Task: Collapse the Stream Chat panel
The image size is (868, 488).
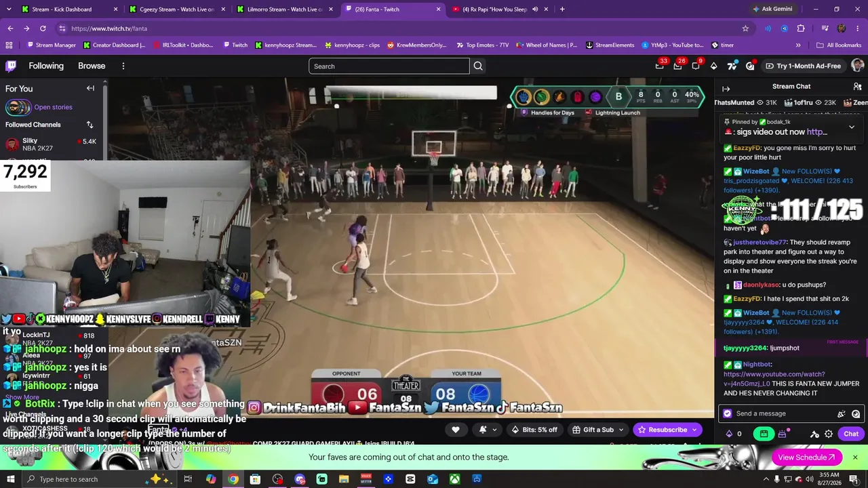Action: (x=726, y=89)
